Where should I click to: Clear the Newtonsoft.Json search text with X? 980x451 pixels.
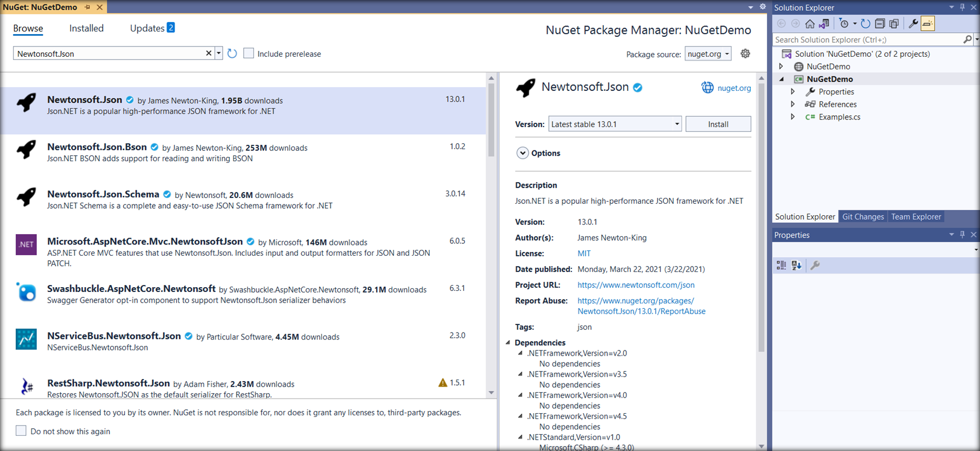coord(209,53)
